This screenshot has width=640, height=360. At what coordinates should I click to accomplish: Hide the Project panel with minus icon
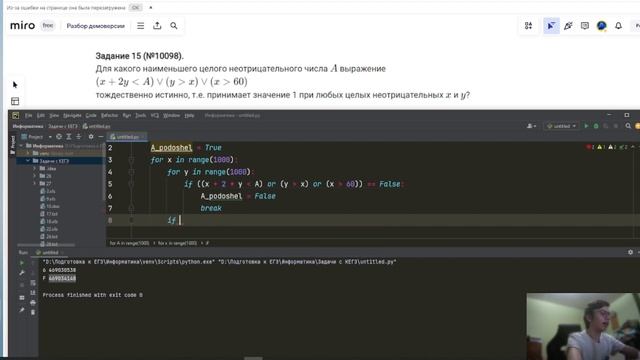point(100,137)
